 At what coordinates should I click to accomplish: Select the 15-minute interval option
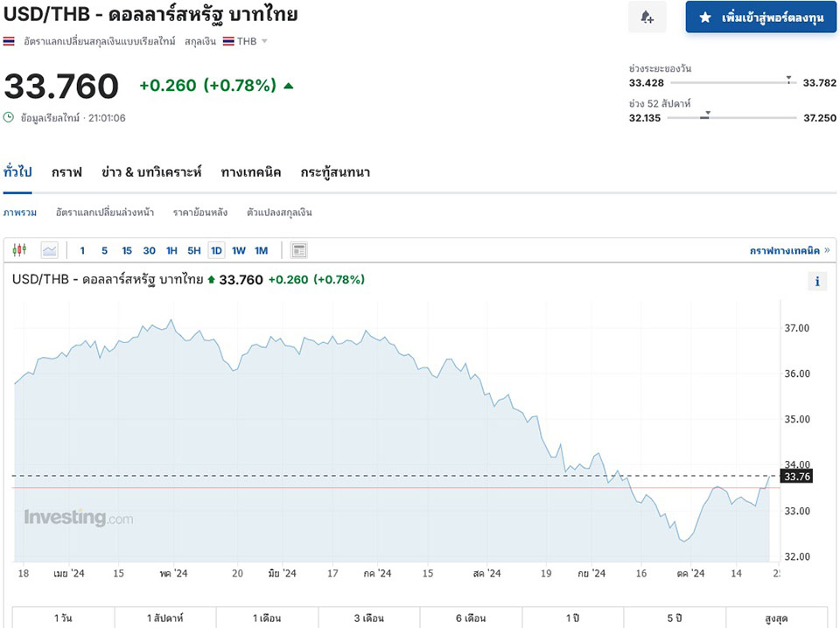(x=127, y=251)
